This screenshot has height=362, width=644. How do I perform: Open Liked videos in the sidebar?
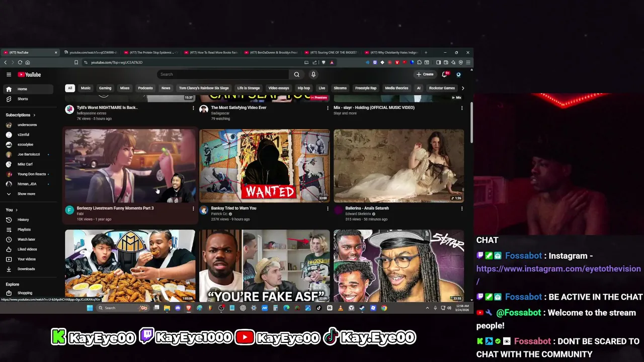(28, 249)
